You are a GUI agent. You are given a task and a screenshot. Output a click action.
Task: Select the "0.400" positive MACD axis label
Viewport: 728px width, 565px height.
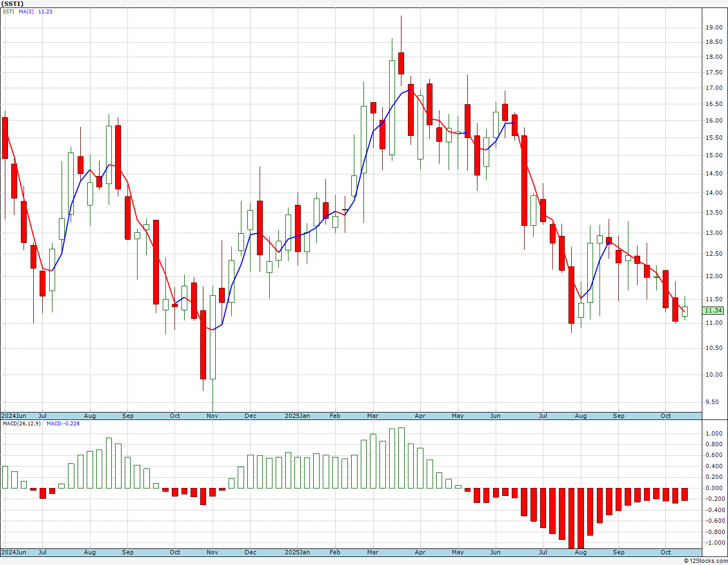715,467
